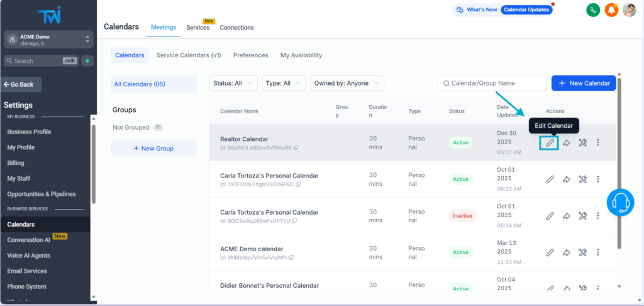This screenshot has height=306, width=644.
Task: Select the Preferences tab
Action: click(x=250, y=55)
